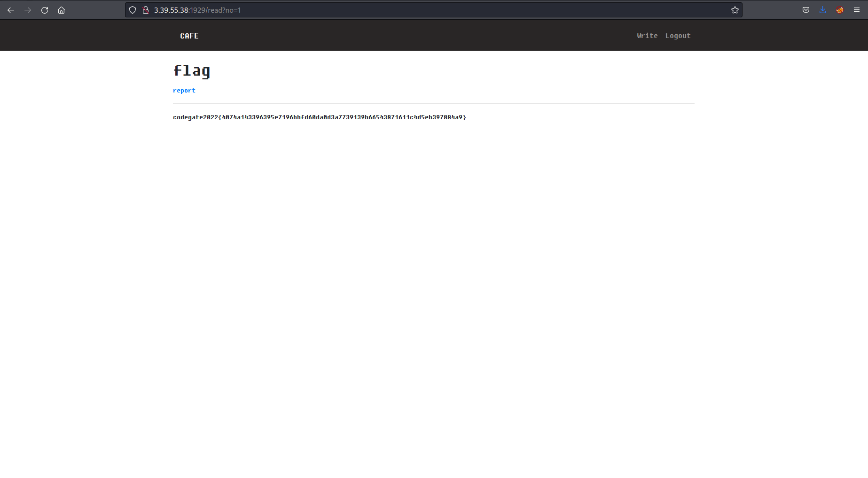Bookmark this page with the star icon

click(x=735, y=10)
